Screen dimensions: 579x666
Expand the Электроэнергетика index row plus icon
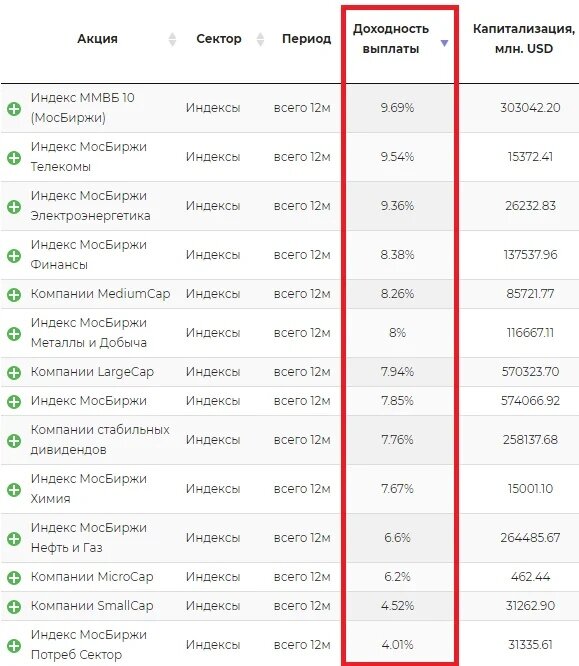14,207
